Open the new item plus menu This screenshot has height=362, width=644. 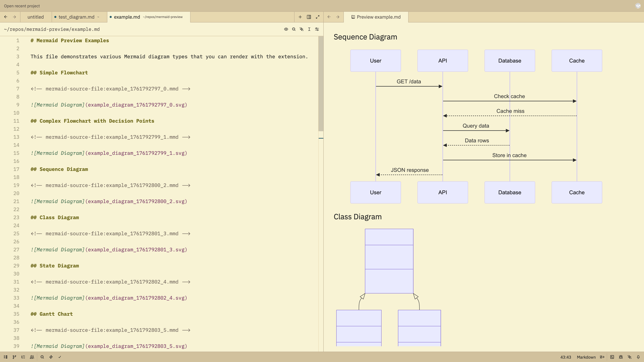click(x=300, y=17)
